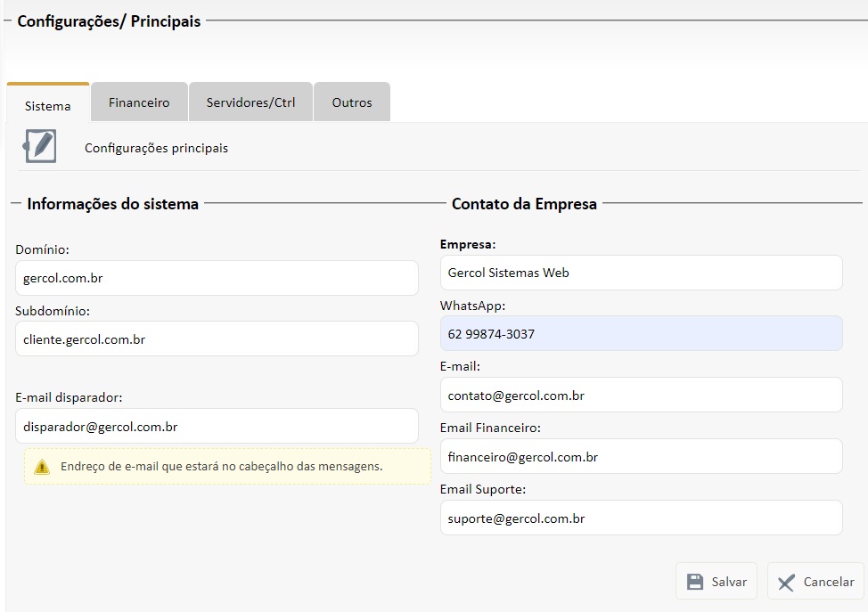
Task: Focus the contato@gercol.com.br E-mail field
Action: point(641,395)
